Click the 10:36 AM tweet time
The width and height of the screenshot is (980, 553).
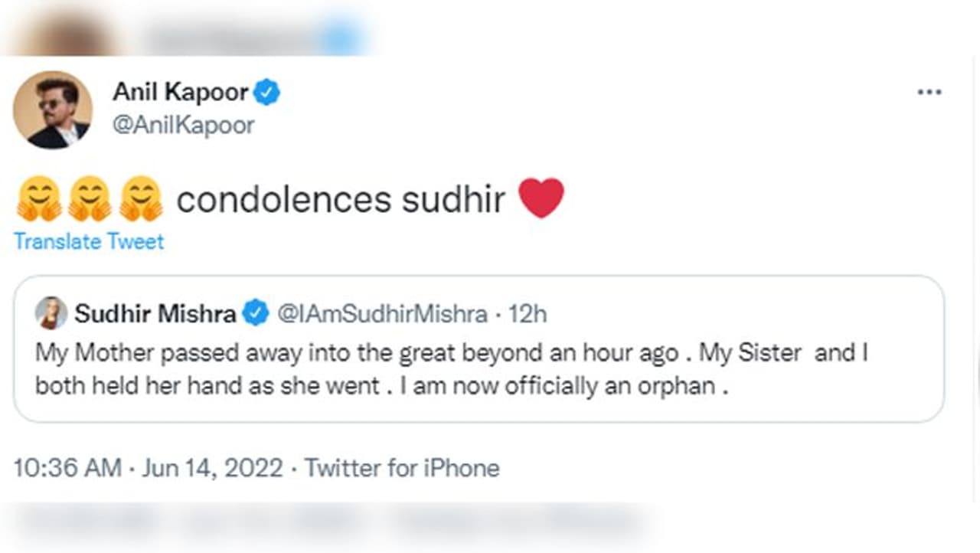[x=67, y=468]
